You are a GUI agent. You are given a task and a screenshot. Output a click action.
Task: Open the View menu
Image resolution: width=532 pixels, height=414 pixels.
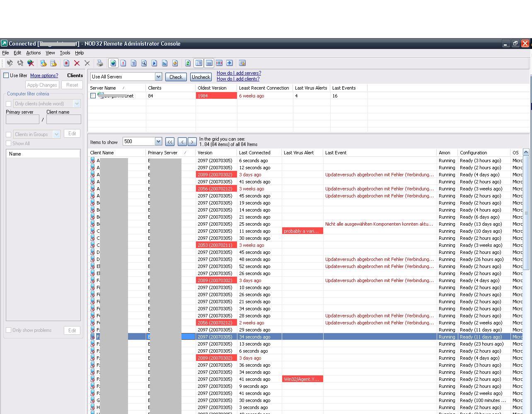pyautogui.click(x=50, y=53)
